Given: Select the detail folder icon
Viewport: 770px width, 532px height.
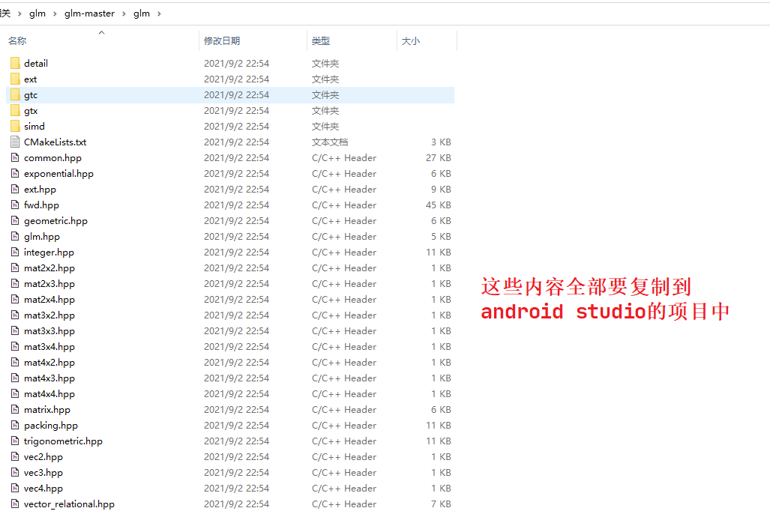Looking at the screenshot, I should click(x=15, y=63).
